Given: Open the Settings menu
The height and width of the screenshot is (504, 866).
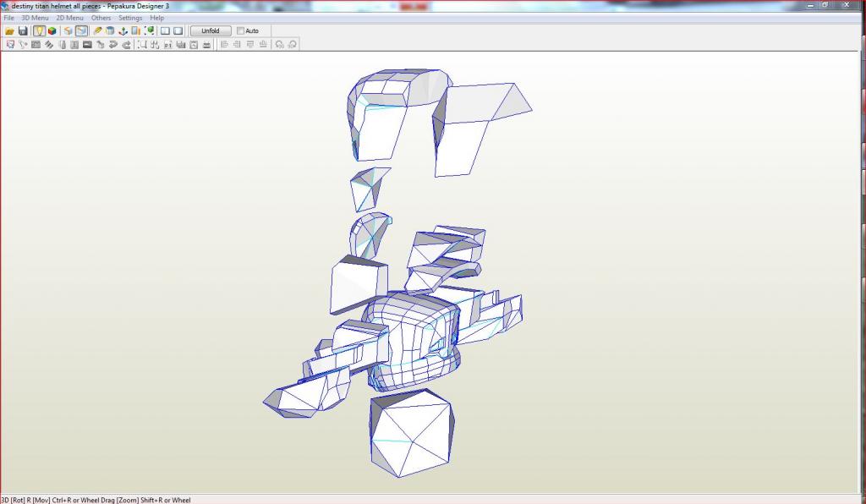Looking at the screenshot, I should (130, 18).
